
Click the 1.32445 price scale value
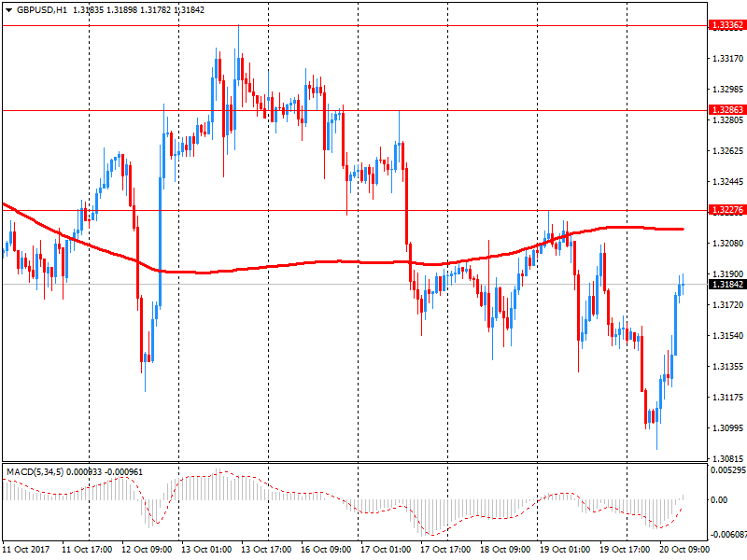[x=727, y=182]
